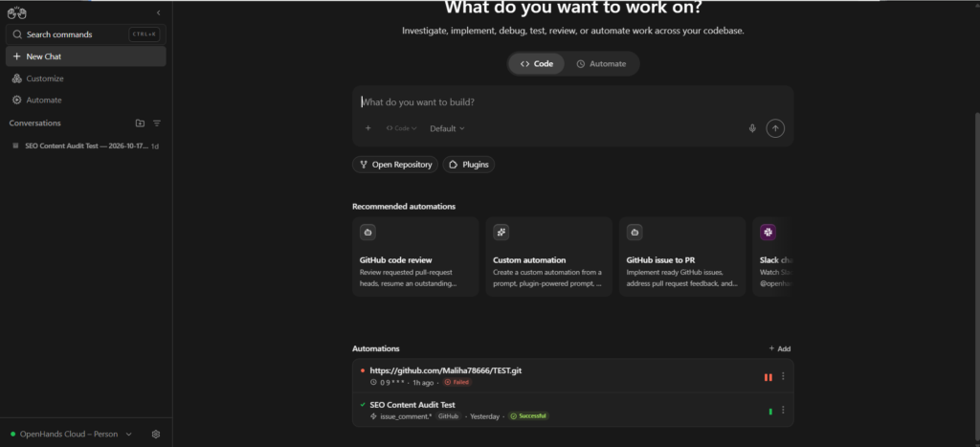Image resolution: width=980 pixels, height=447 pixels.
Task: Click the Open Repository button
Action: tap(395, 165)
